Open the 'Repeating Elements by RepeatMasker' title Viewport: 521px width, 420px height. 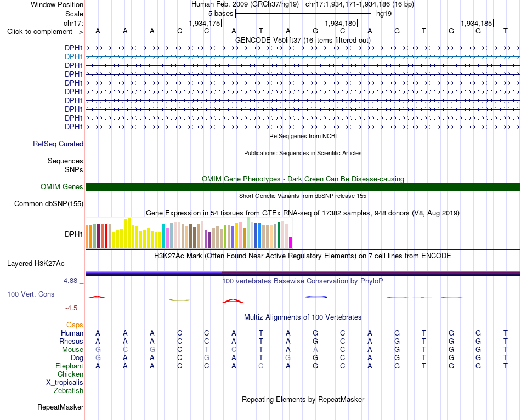303,399
